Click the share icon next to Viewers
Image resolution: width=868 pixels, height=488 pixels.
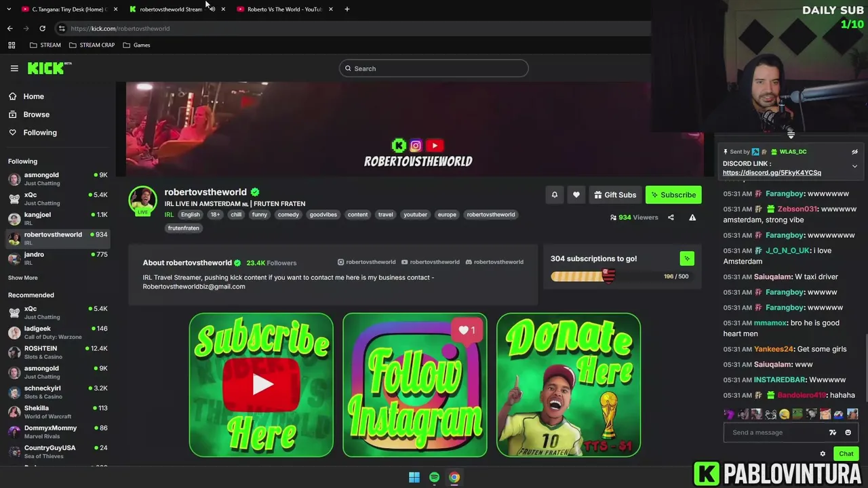tap(671, 218)
